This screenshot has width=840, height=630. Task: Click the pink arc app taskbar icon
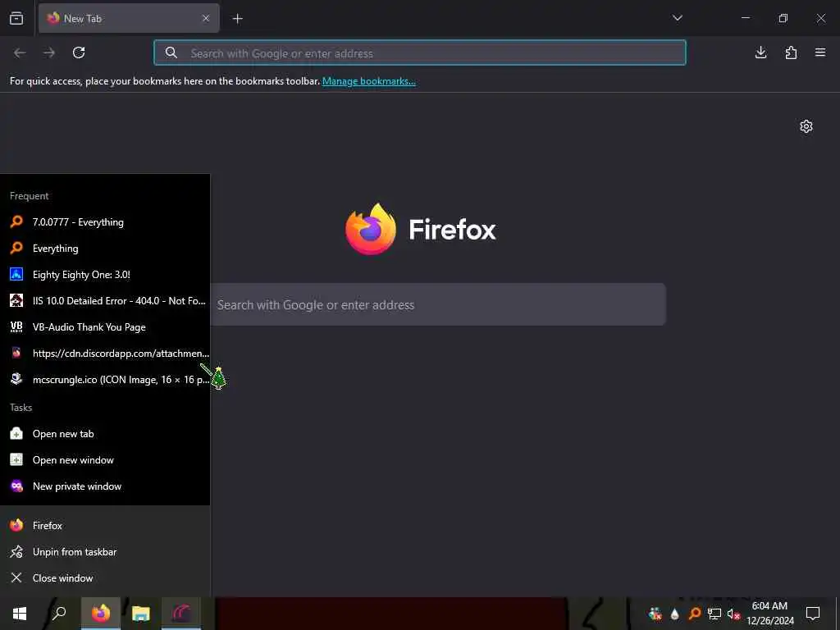point(181,614)
